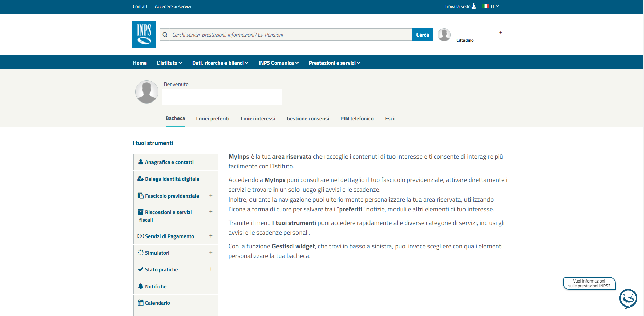Click the Delega identità digitale icon
Image resolution: width=644 pixels, height=316 pixels.
141,179
